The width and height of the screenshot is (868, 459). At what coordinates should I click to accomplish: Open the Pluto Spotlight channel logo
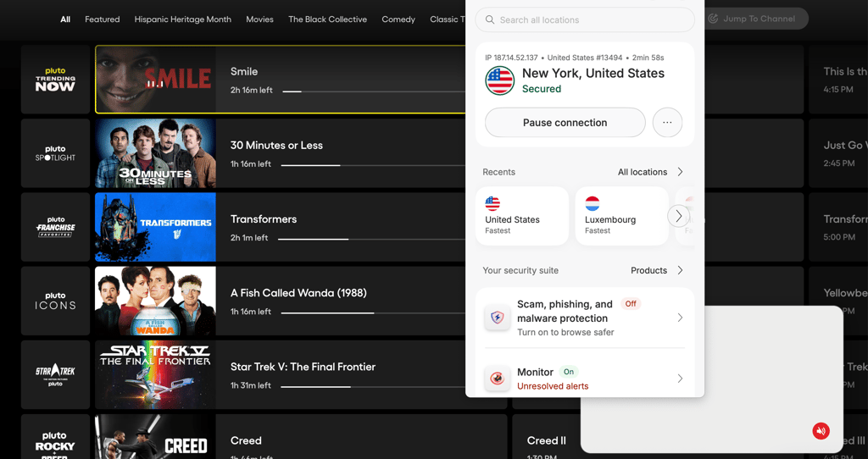(55, 153)
